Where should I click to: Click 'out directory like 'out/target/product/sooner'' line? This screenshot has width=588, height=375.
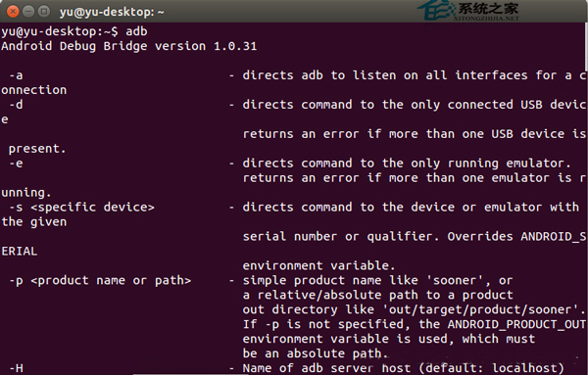[414, 309]
